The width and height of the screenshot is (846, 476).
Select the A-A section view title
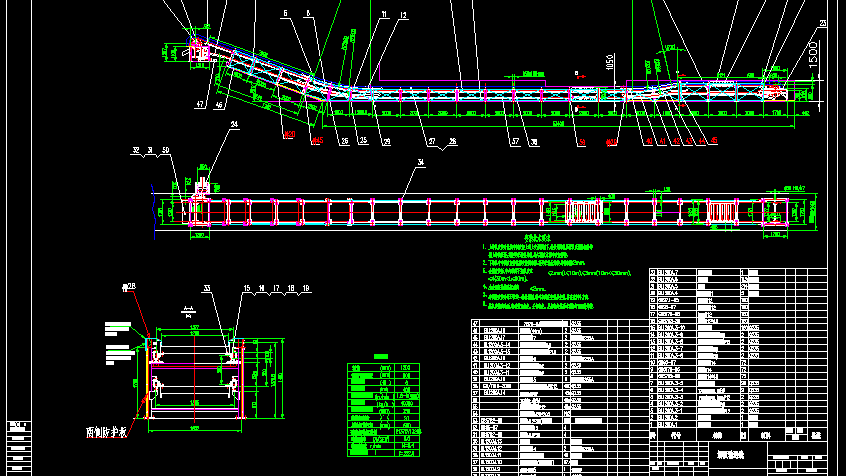click(188, 311)
